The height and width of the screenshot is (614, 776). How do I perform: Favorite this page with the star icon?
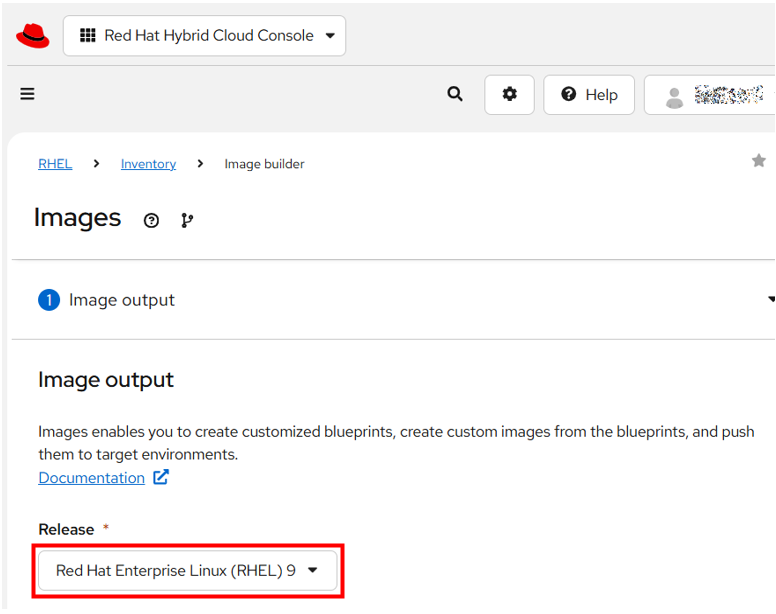click(x=759, y=161)
